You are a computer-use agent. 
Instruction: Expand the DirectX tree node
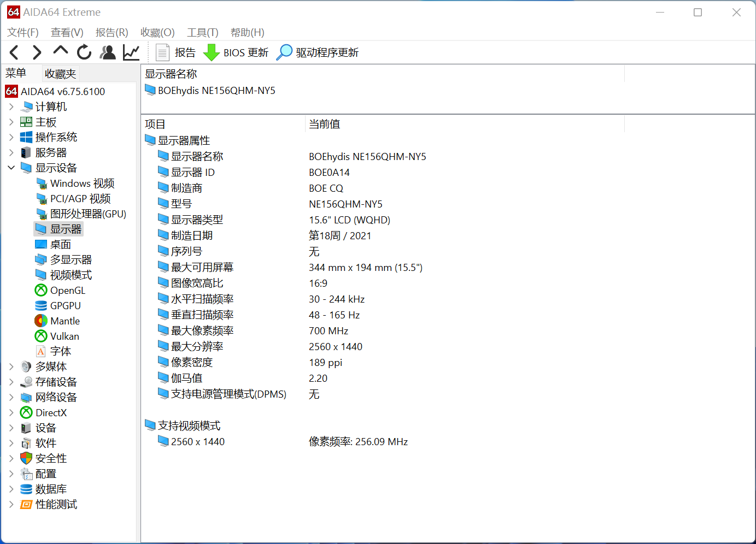tap(11, 412)
